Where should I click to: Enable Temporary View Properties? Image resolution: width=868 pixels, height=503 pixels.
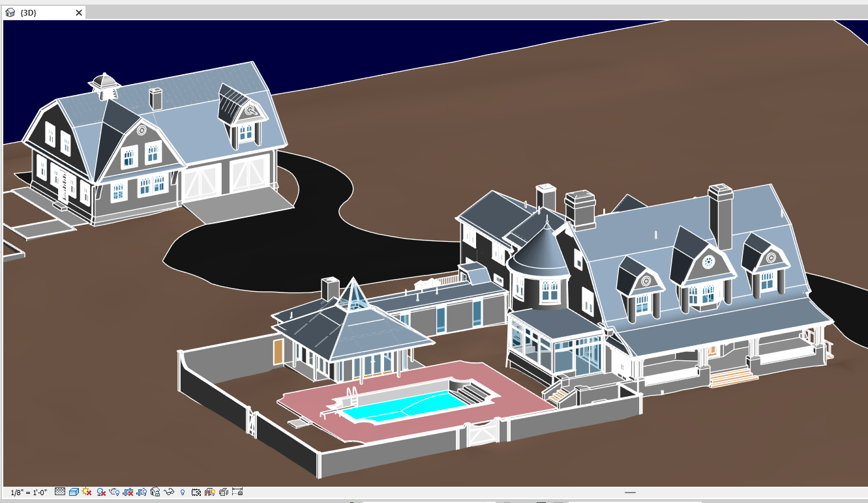(197, 493)
